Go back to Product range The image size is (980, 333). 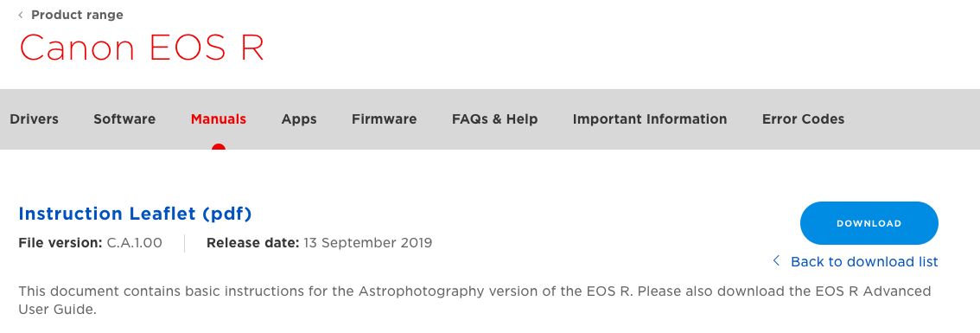pos(77,15)
